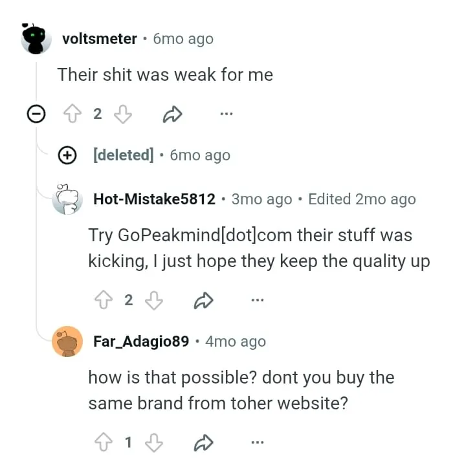Upvote Far_Adagio89's comment
The image size is (466, 476).
[102, 442]
